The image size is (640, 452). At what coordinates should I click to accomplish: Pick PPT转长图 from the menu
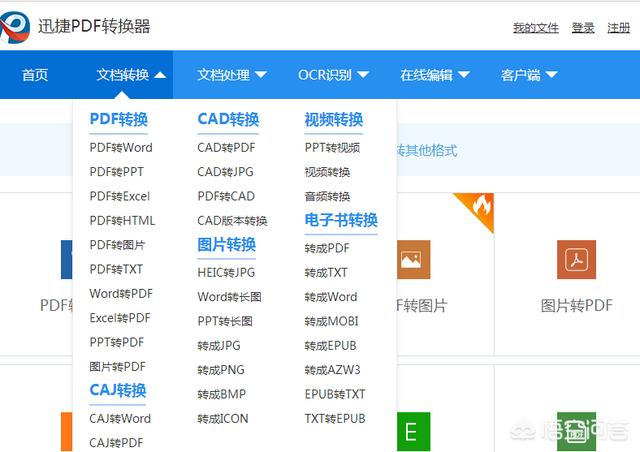(225, 321)
